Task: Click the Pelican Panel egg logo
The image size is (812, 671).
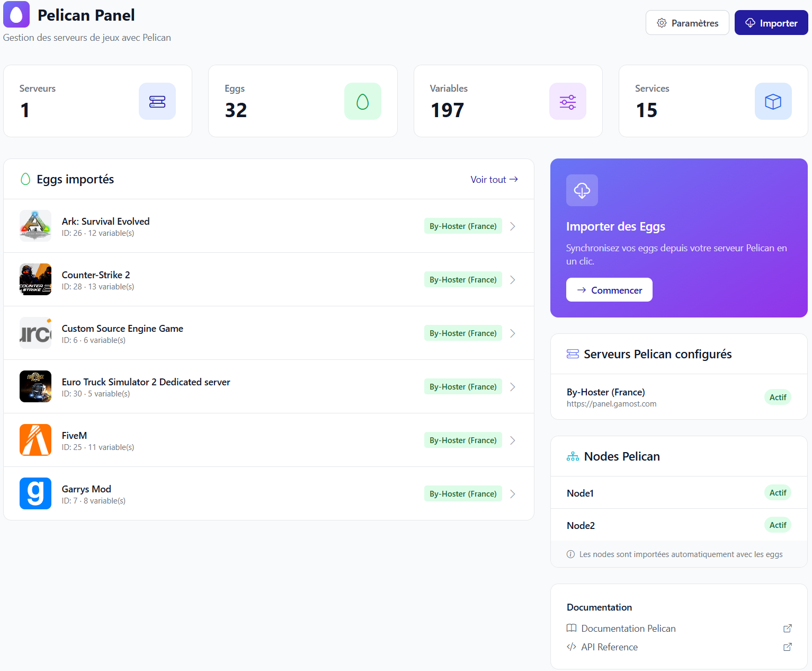Action: pyautogui.click(x=16, y=14)
